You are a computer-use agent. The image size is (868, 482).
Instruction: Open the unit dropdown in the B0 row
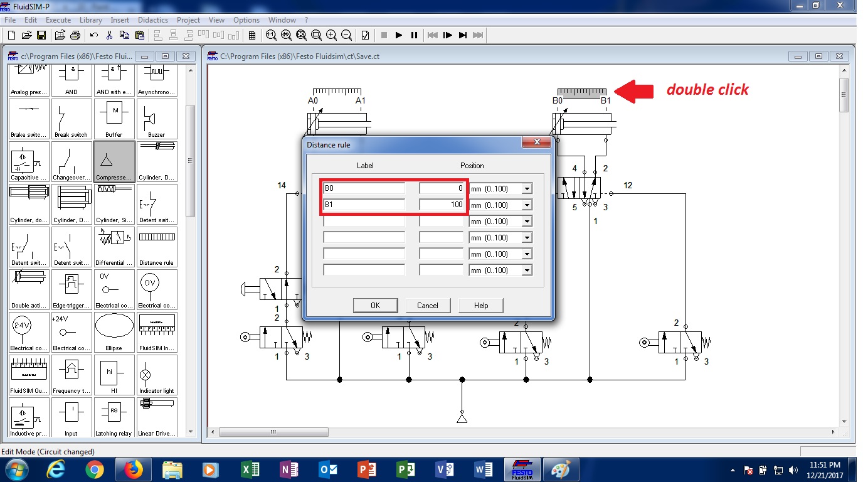(x=527, y=188)
